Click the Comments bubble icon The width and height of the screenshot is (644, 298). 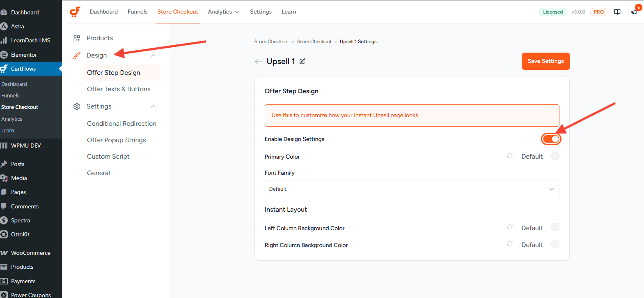4,206
